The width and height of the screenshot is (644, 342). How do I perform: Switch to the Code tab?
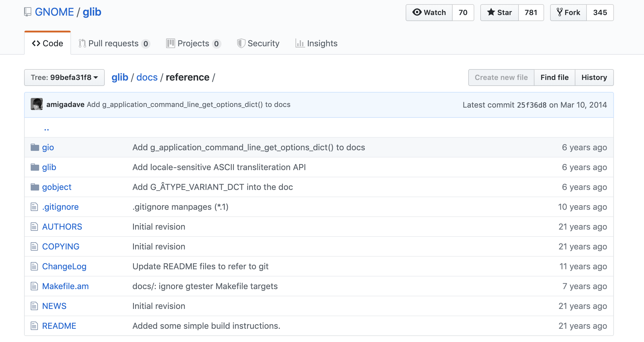48,43
